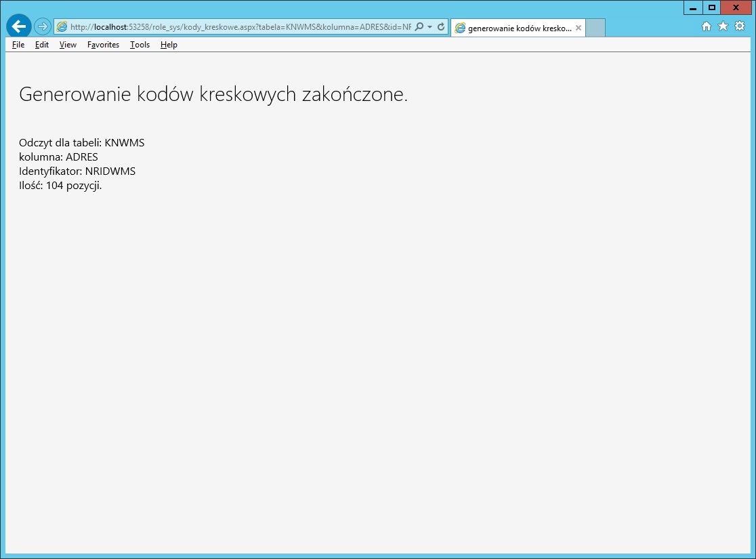Click the text 'Ilość: 104 pozycji.'

(60, 185)
